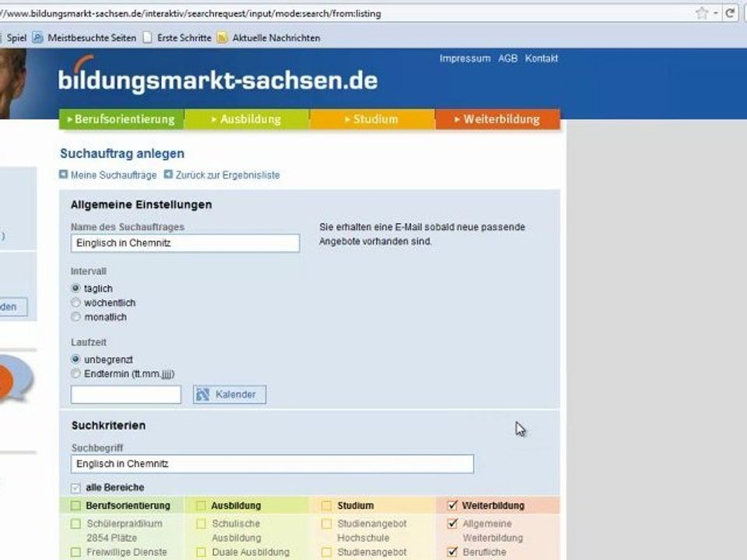
Task: Uncheck Allgemeine Weiterbildung checkbox
Action: pyautogui.click(x=453, y=523)
